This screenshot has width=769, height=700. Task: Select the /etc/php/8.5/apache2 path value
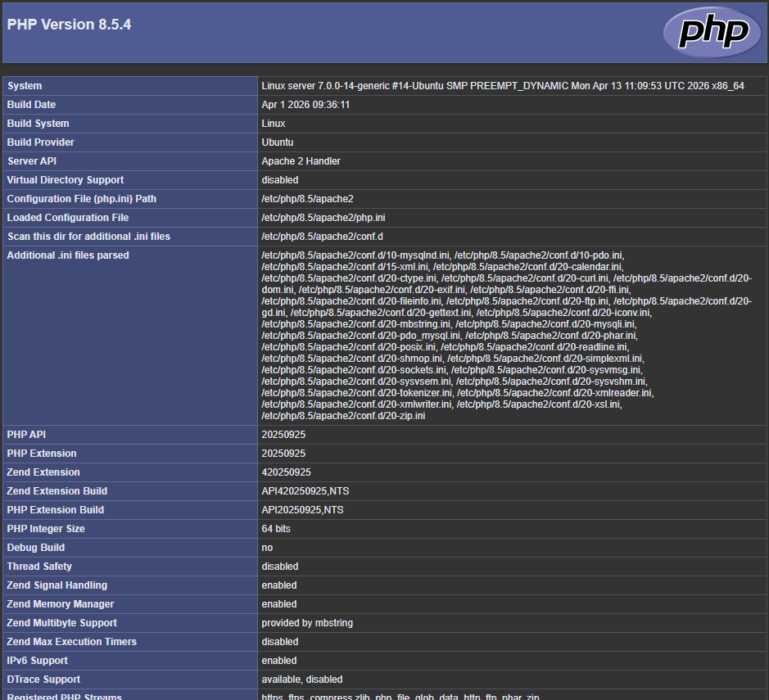[307, 198]
